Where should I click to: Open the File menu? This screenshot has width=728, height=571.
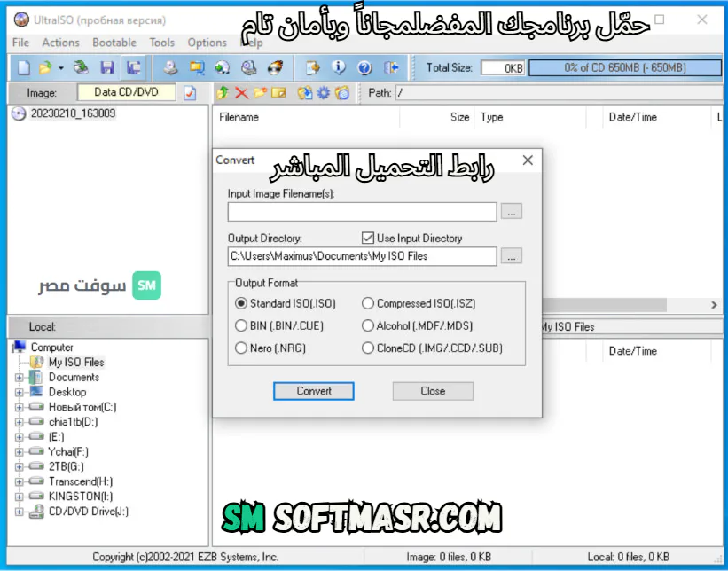[21, 43]
